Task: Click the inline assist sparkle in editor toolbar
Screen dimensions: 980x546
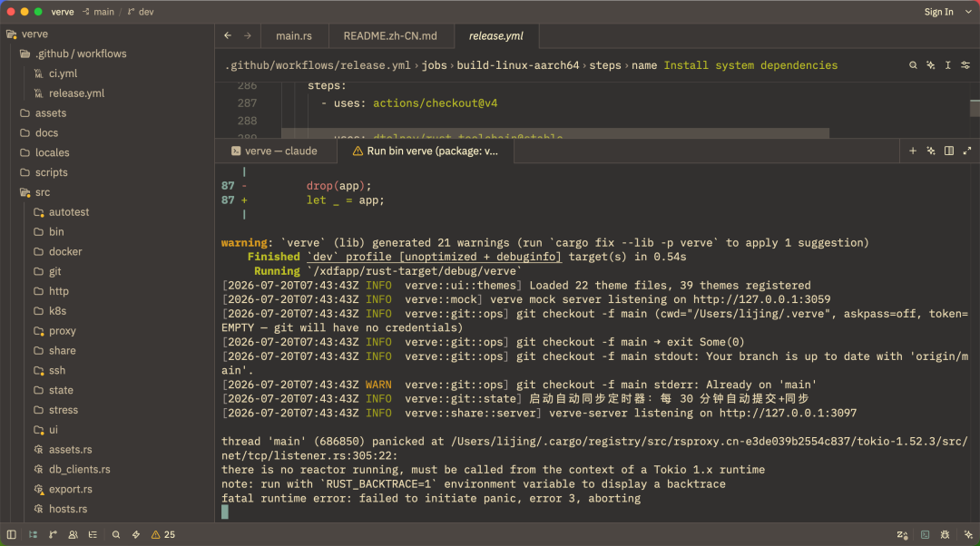Action: tap(931, 65)
